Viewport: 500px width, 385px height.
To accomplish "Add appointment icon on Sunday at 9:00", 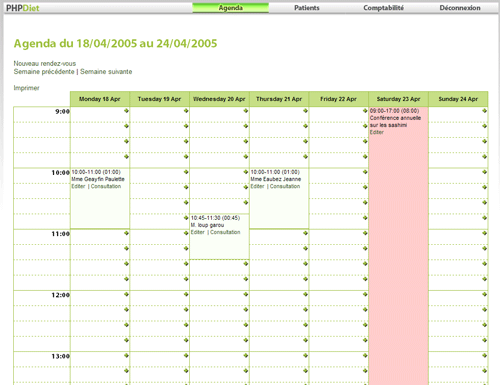I will [484, 111].
